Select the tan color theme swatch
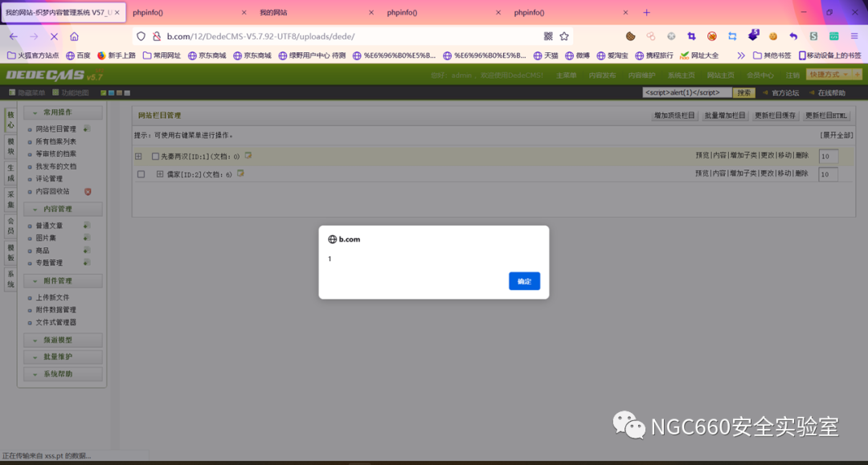Viewport: 868px width, 465px height. 119,93
